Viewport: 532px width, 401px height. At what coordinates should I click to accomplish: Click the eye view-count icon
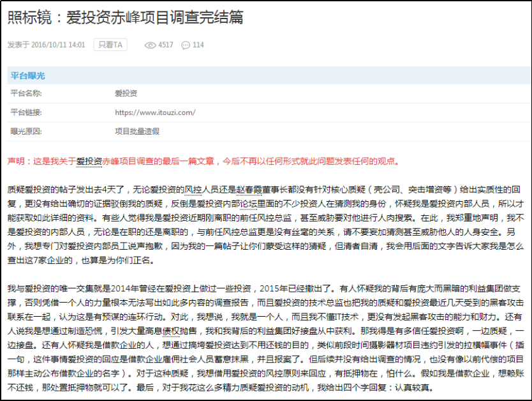(150, 45)
